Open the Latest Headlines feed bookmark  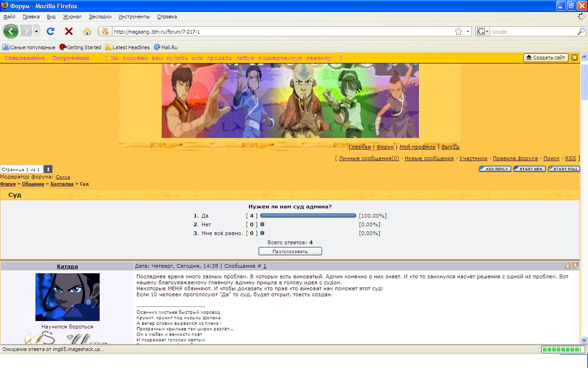pos(127,47)
